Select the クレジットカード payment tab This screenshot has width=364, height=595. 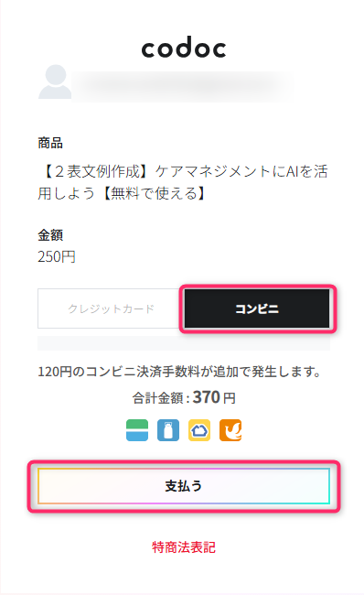pyautogui.click(x=111, y=308)
